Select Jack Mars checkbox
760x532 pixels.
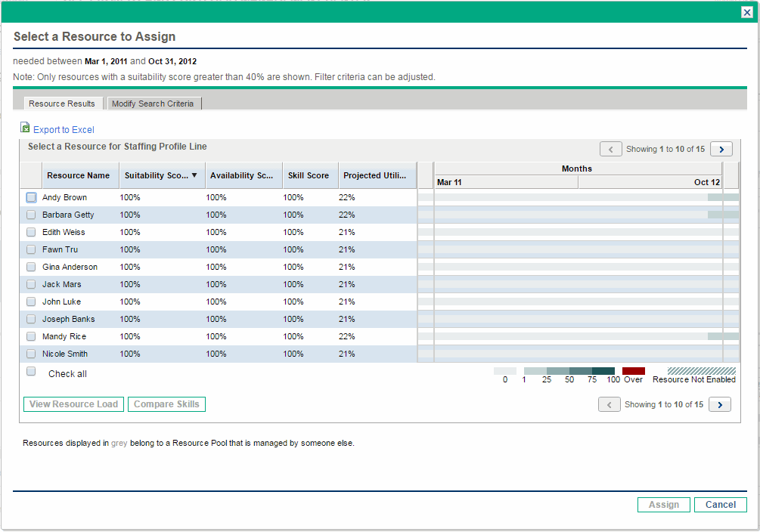31,284
